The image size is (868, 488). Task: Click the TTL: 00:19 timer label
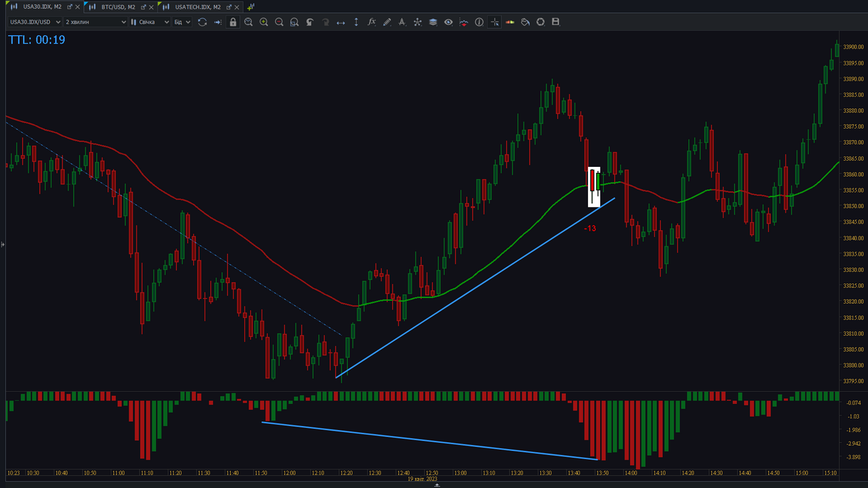click(37, 40)
